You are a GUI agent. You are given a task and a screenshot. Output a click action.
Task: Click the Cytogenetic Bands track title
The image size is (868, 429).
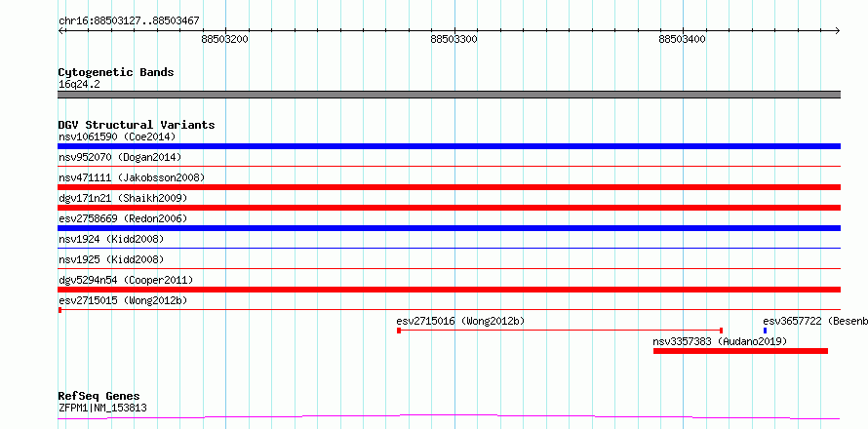pos(116,72)
